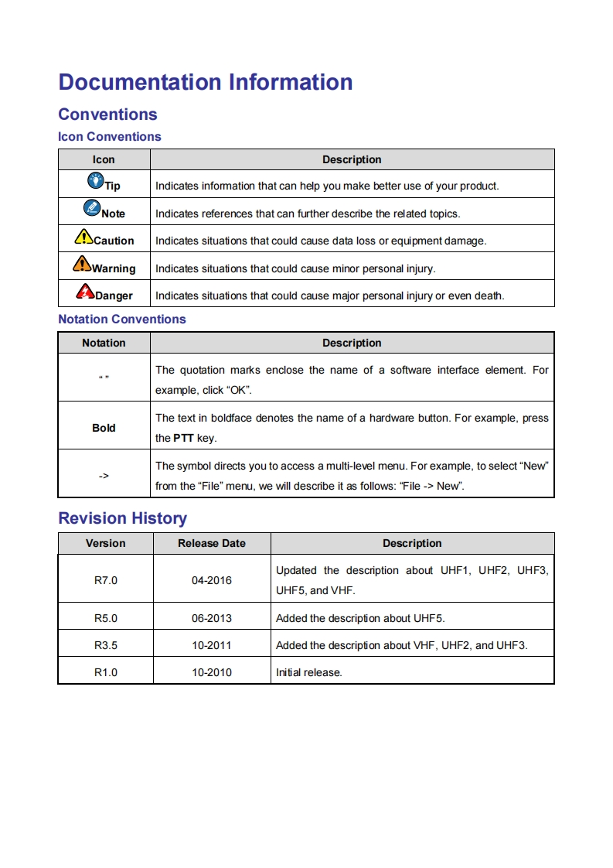Click the Bold notation cell

104,428
